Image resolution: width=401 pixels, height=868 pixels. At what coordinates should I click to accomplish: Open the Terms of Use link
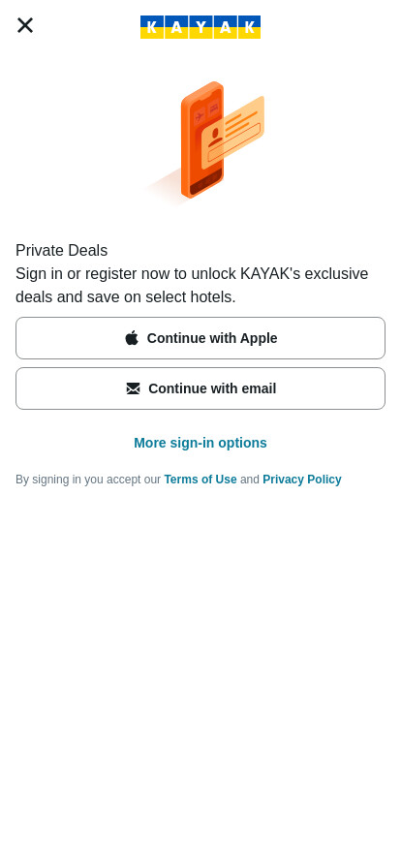point(200,480)
